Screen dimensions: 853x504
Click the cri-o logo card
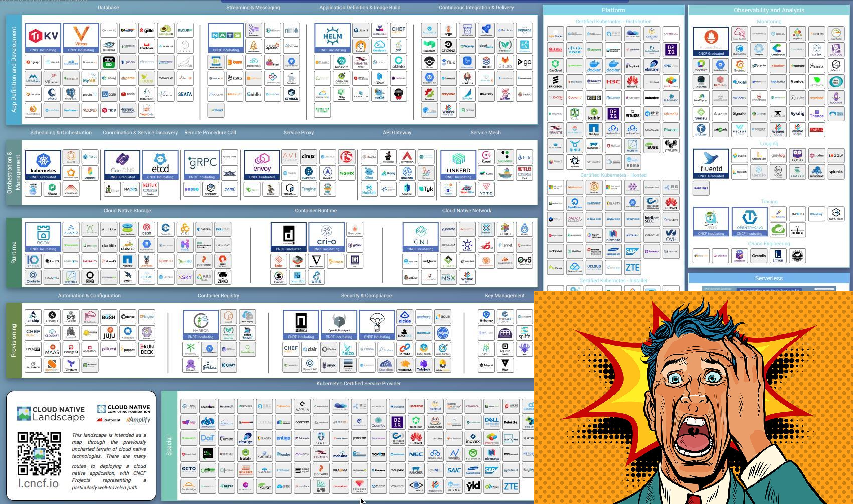(x=326, y=237)
